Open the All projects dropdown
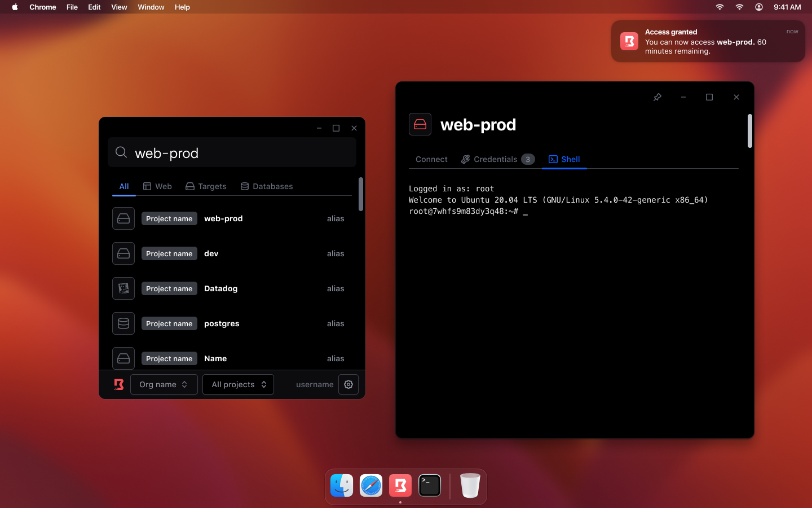Screen dimensions: 812x508 [239, 384]
